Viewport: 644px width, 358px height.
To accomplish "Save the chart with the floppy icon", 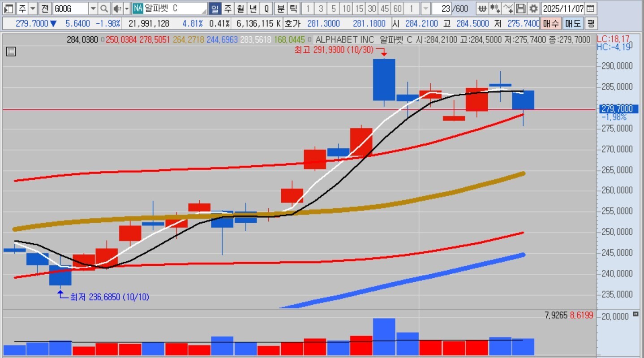I will pyautogui.click(x=520, y=9).
